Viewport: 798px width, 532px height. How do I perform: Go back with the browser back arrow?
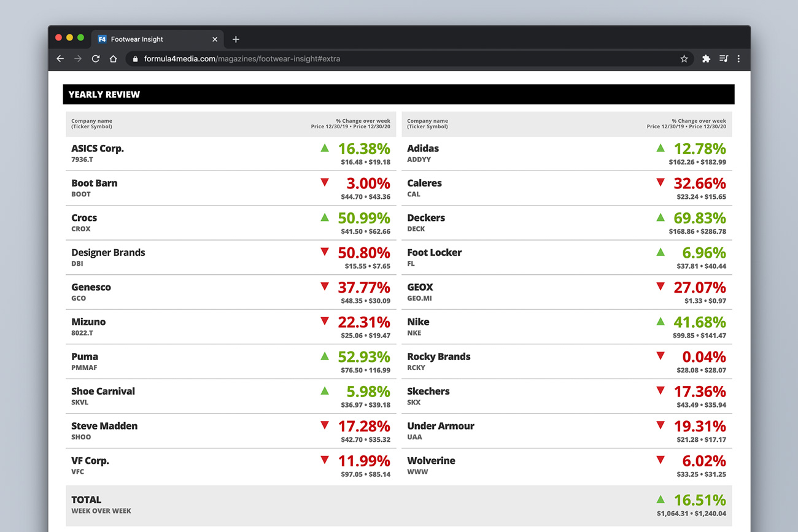[60, 59]
